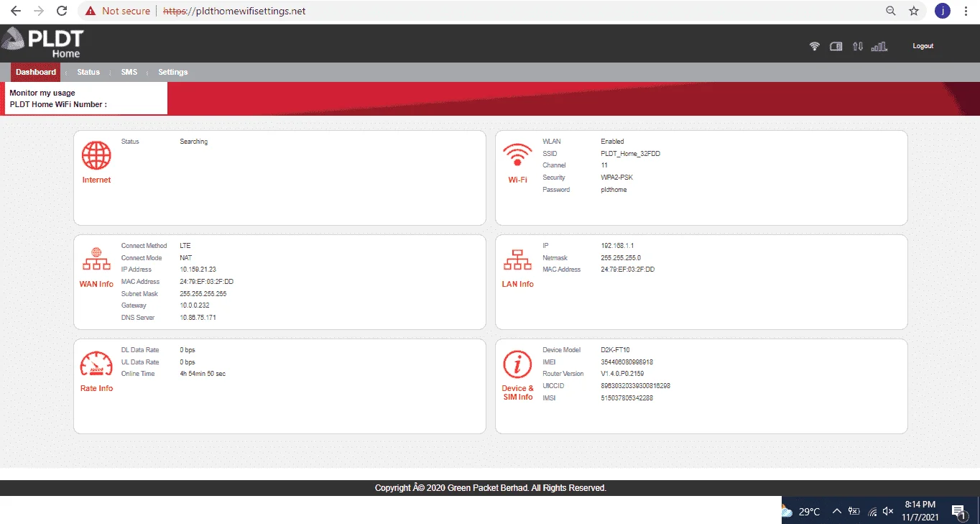Click the browser zoom magnifier icon
Image resolution: width=980 pixels, height=524 pixels.
[891, 11]
